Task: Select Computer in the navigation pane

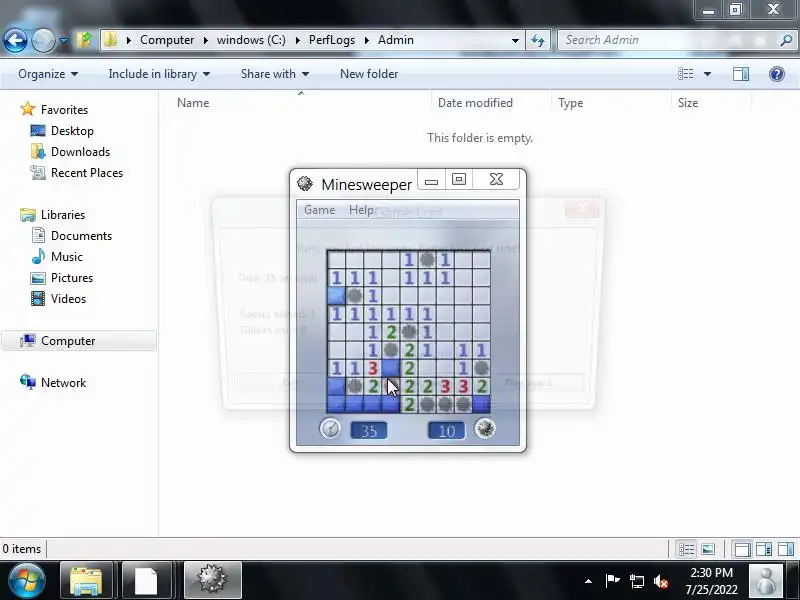Action: [x=68, y=340]
